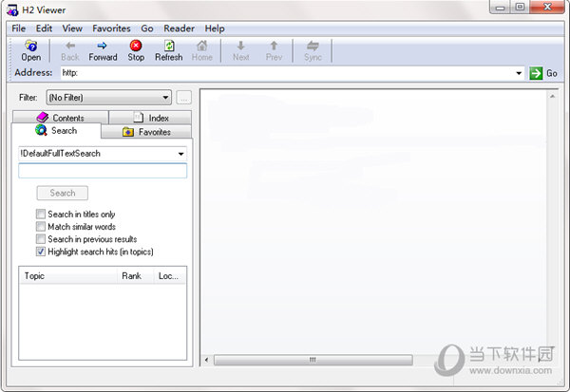Minimize the H2 Viewer window
This screenshot has height=392, width=570.
501,8
